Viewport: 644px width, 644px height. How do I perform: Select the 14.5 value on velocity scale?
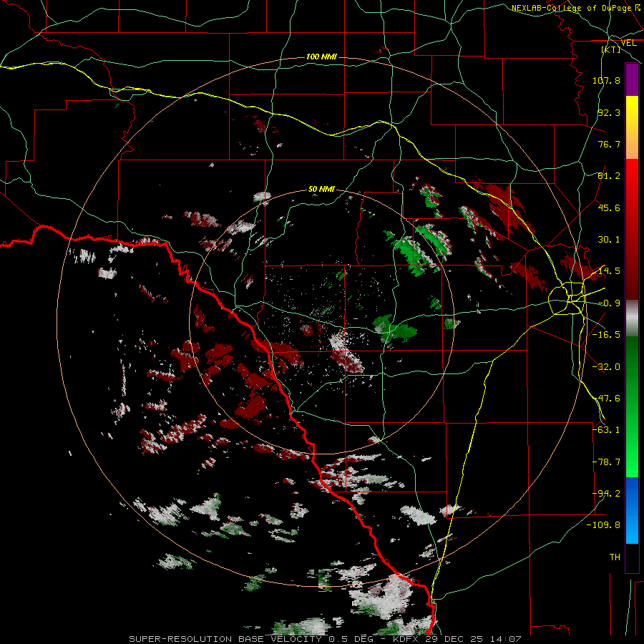coord(609,271)
